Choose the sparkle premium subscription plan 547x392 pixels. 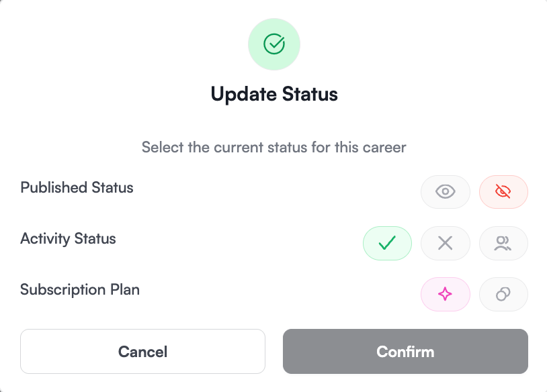[445, 294]
